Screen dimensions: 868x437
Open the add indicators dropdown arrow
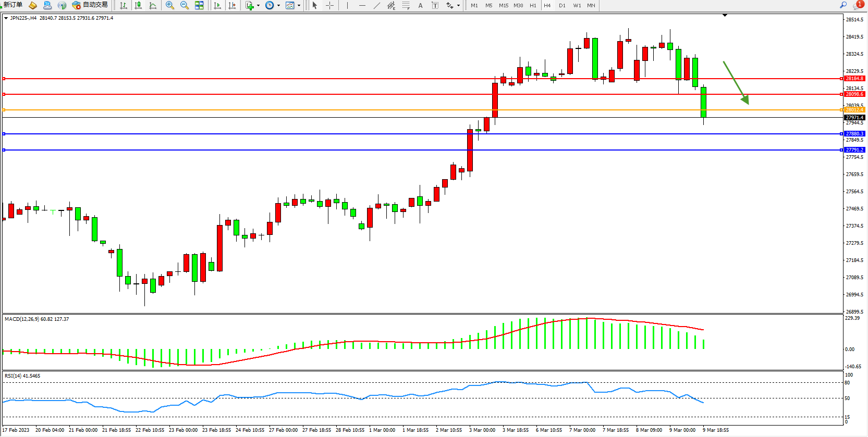259,6
